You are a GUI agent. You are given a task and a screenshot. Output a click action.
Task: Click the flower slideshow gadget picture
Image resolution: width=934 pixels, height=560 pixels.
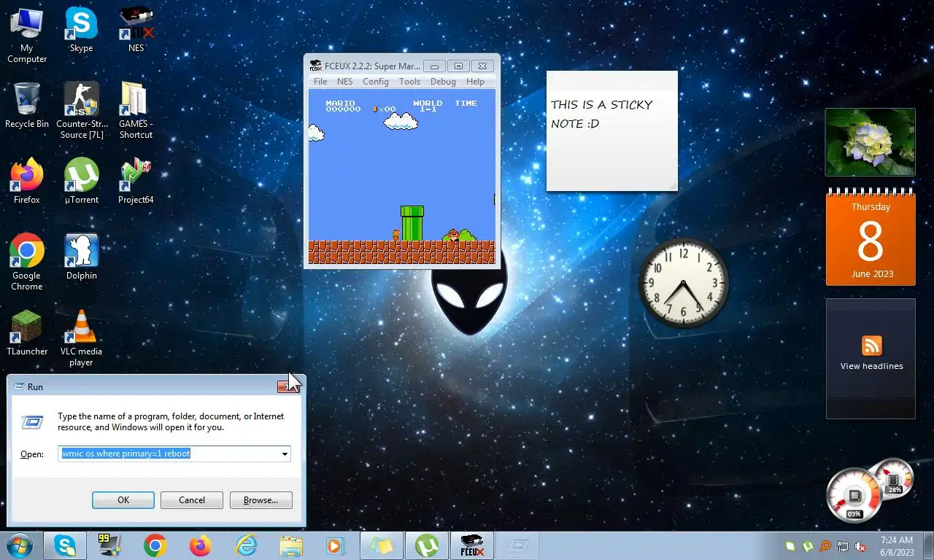click(x=870, y=142)
